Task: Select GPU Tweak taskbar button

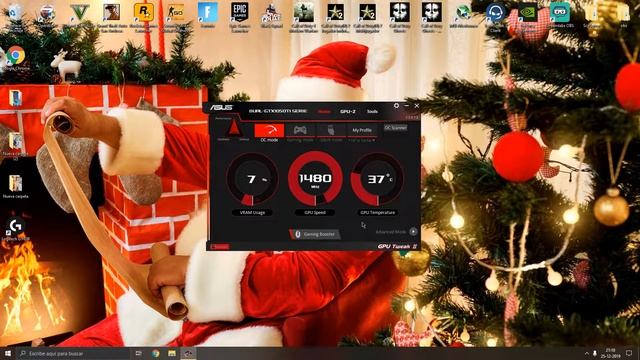Action: click(x=188, y=353)
